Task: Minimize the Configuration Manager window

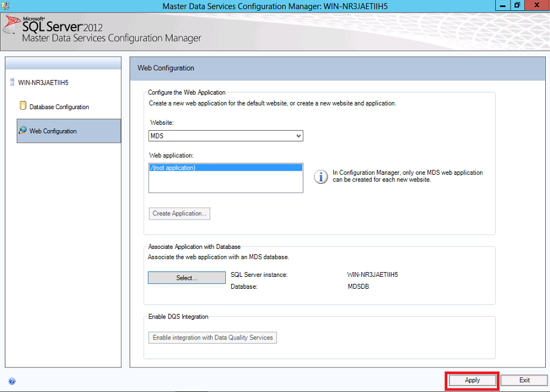Action: (x=503, y=5)
